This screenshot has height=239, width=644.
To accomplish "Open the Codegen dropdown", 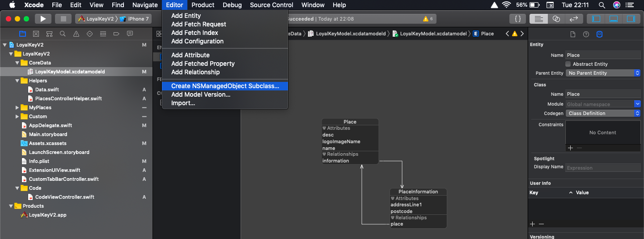I will point(603,113).
